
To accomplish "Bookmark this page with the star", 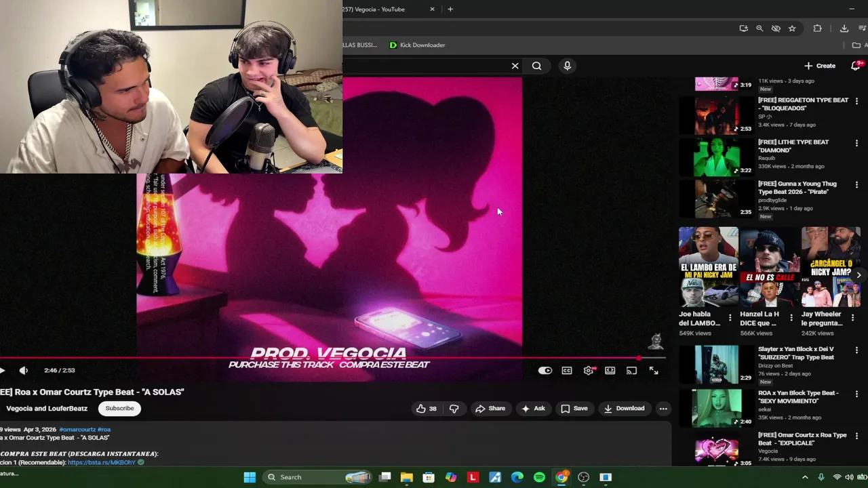I will point(792,28).
